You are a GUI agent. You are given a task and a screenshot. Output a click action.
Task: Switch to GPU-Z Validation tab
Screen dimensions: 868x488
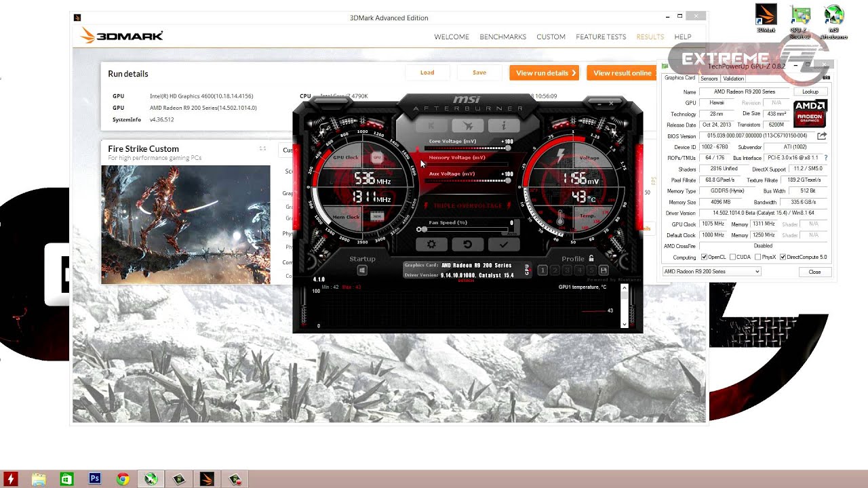coord(733,79)
